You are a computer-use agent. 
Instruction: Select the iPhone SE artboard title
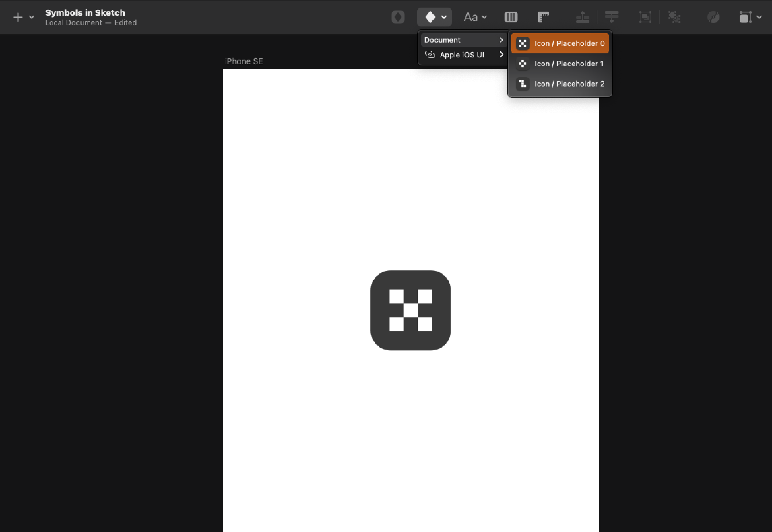244,61
